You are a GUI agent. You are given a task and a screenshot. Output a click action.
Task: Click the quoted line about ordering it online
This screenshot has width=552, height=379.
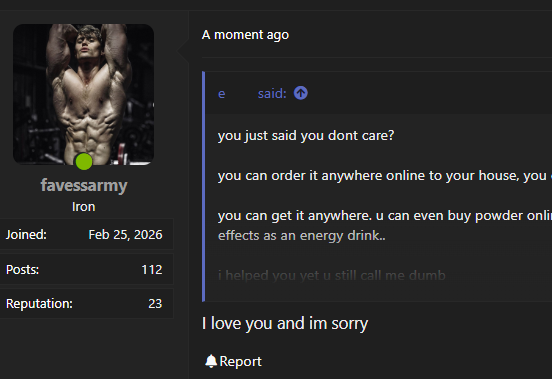click(x=385, y=176)
